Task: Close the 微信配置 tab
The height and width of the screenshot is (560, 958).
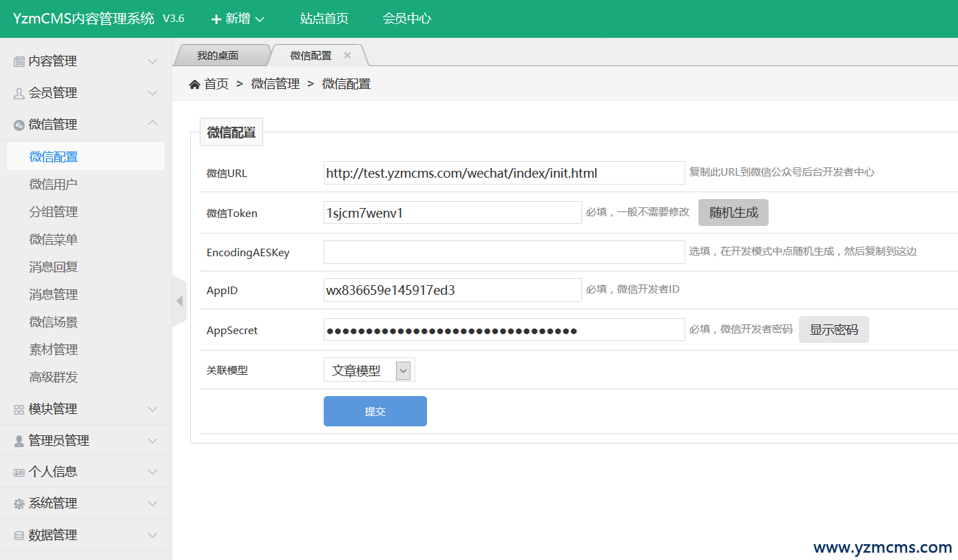Action: coord(347,55)
